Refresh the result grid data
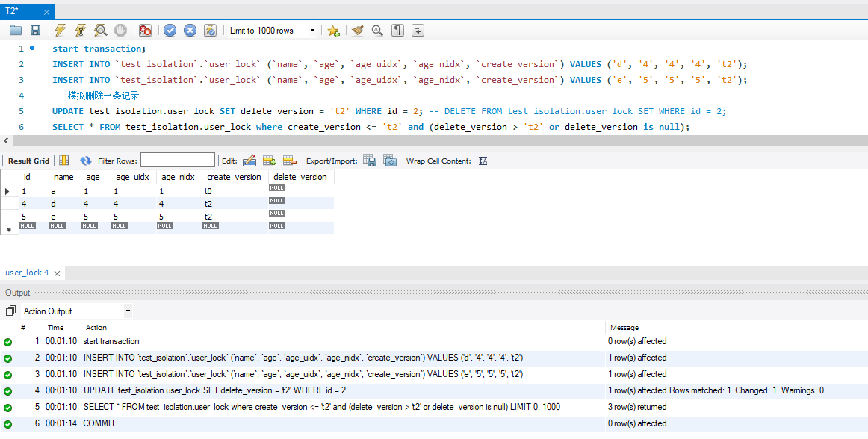Screen dimensions: 868x439 coord(86,161)
